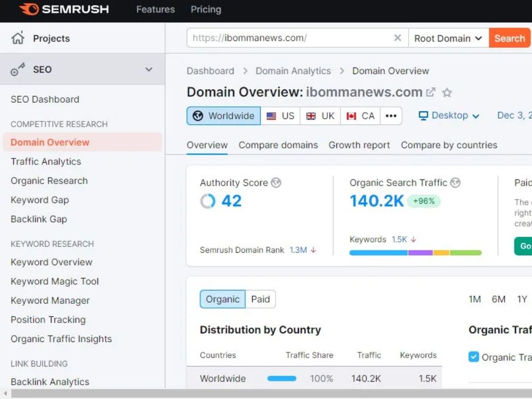
Task: Switch to Growth report tab
Action: (x=359, y=145)
